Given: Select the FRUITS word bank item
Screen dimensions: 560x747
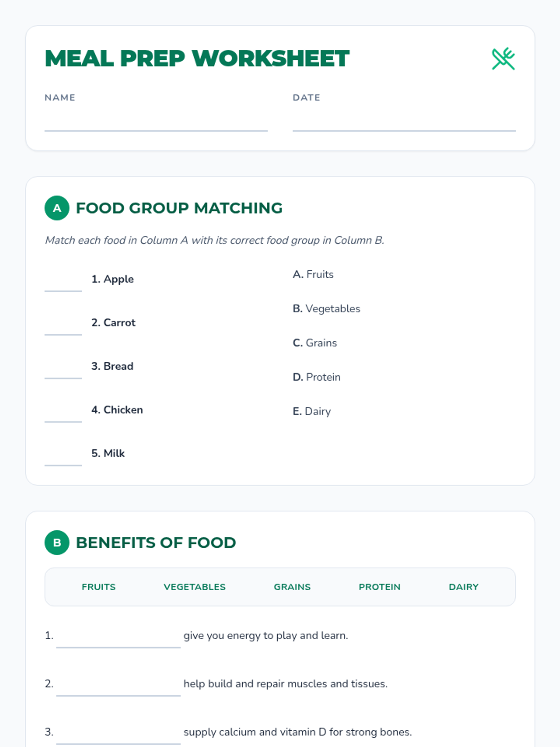Looking at the screenshot, I should click(98, 587).
